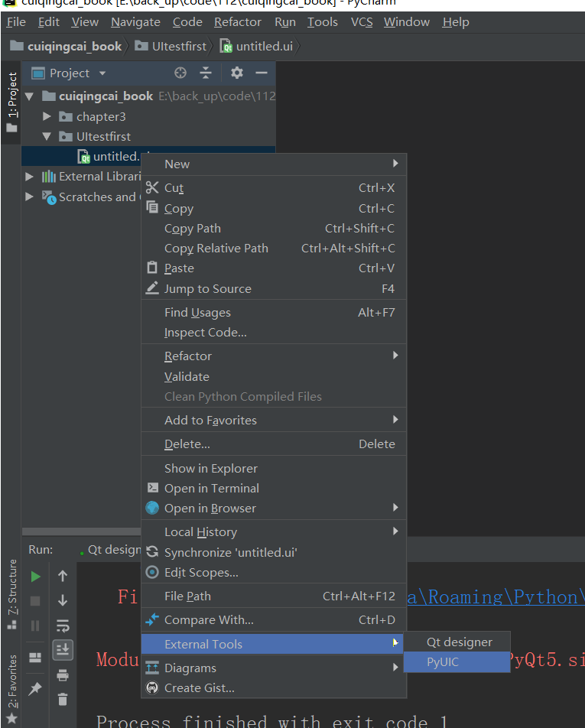The image size is (585, 728).
Task: Open Project panel settings gear
Action: coord(237,73)
